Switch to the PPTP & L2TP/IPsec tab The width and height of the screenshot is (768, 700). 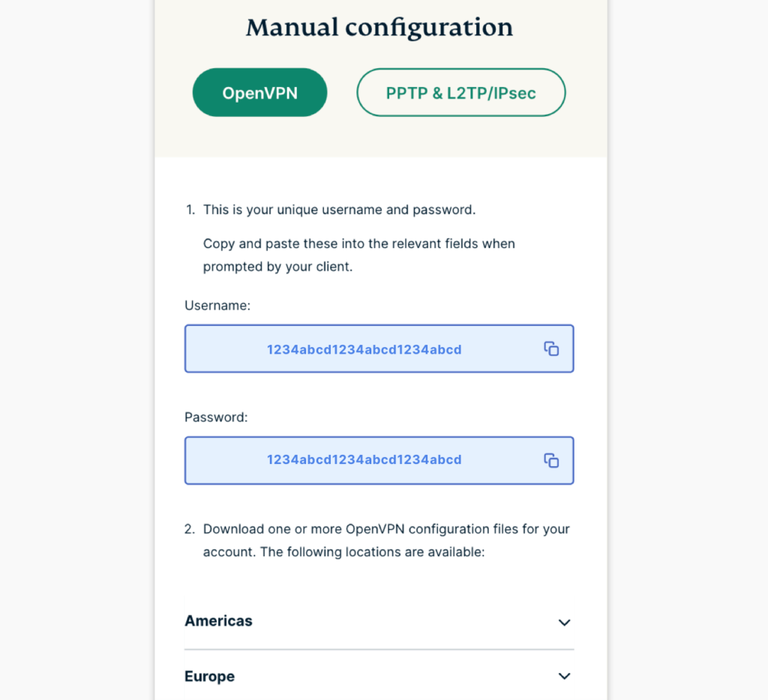[x=460, y=92]
